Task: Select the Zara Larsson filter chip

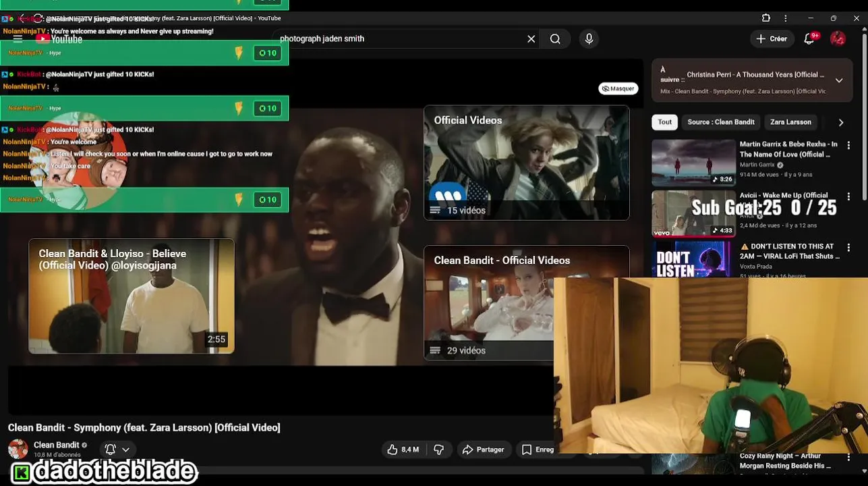Action: point(790,122)
